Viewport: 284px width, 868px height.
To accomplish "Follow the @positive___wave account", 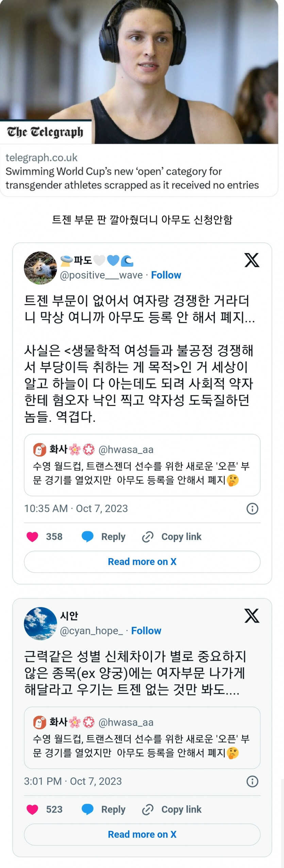I will tap(166, 275).
